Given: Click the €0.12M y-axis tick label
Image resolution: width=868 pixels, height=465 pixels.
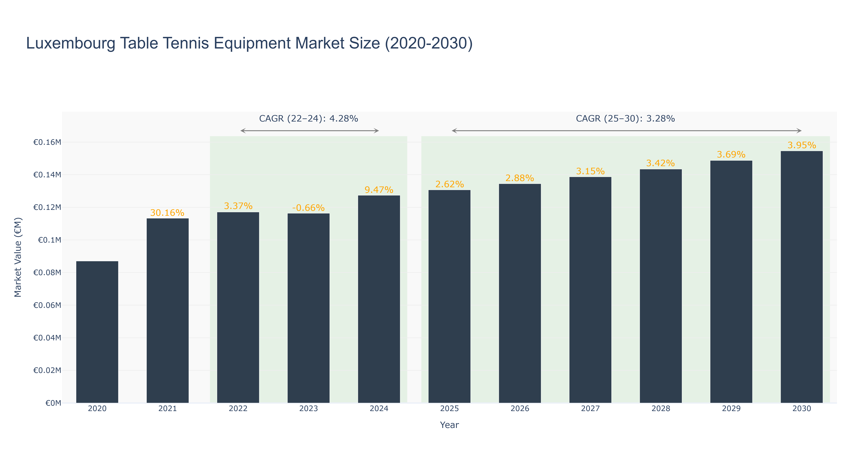Looking at the screenshot, I should click(x=47, y=207).
